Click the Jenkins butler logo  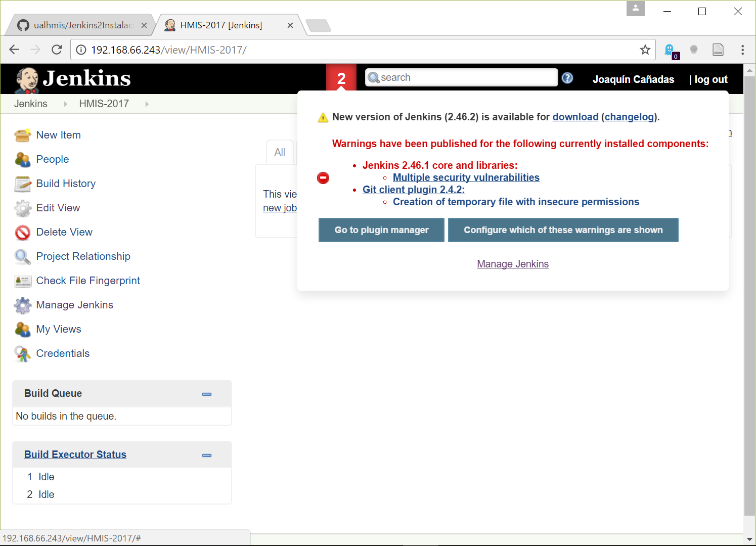[27, 80]
